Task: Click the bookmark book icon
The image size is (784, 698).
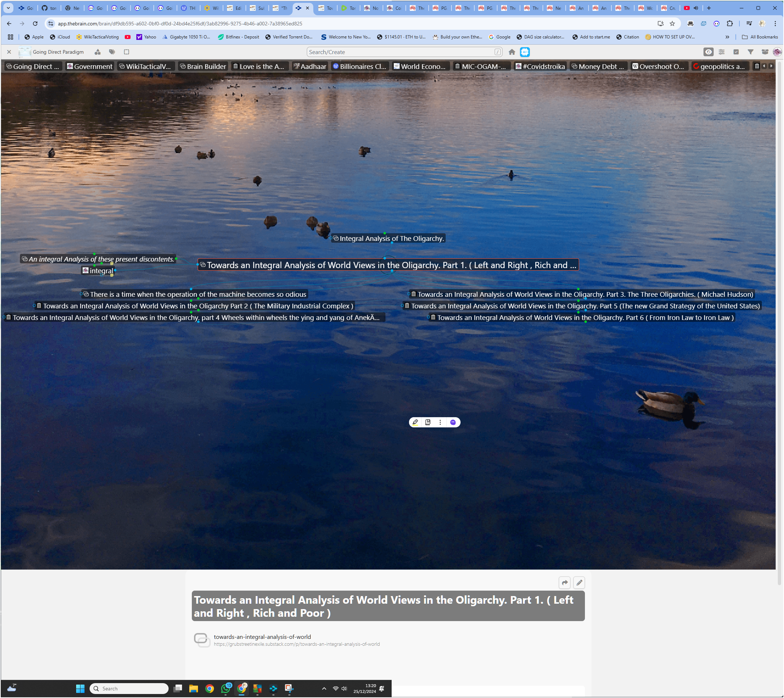Action: coord(428,422)
